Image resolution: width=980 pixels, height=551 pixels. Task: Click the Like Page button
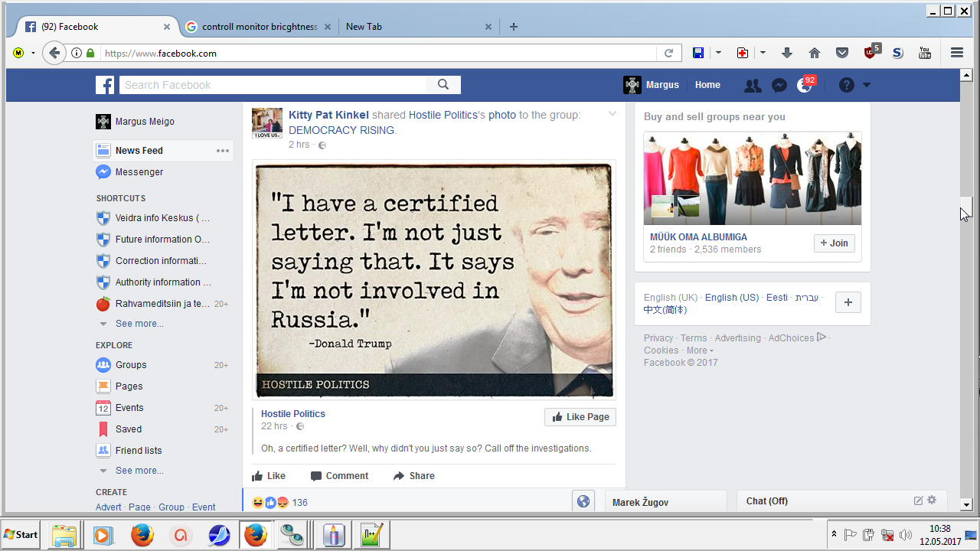point(580,417)
